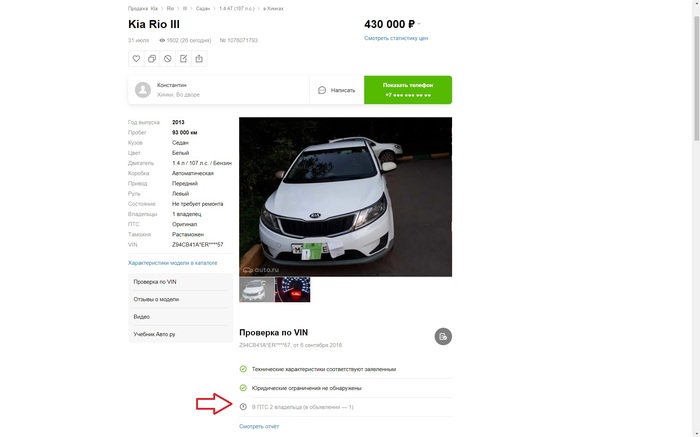Click the compare copies icon
Image resolution: width=700 pixels, height=437 pixels.
pyautogui.click(x=152, y=59)
